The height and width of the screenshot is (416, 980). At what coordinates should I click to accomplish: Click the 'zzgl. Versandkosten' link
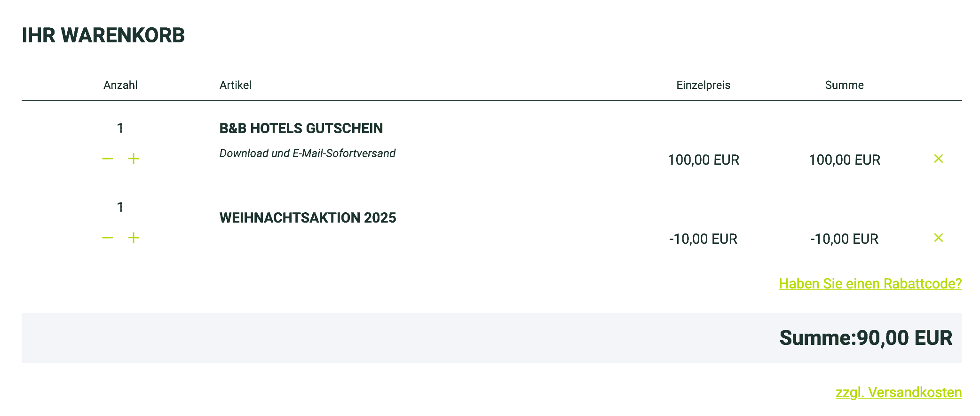tap(898, 392)
